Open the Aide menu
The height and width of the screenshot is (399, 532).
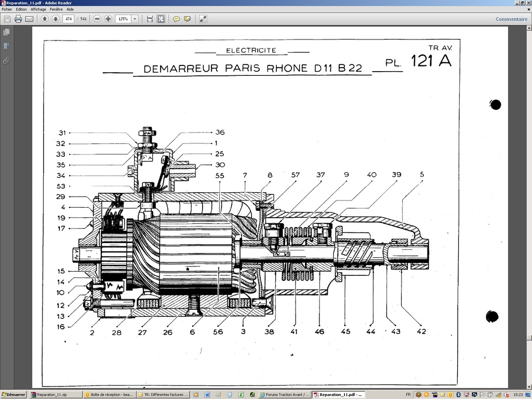(70, 9)
